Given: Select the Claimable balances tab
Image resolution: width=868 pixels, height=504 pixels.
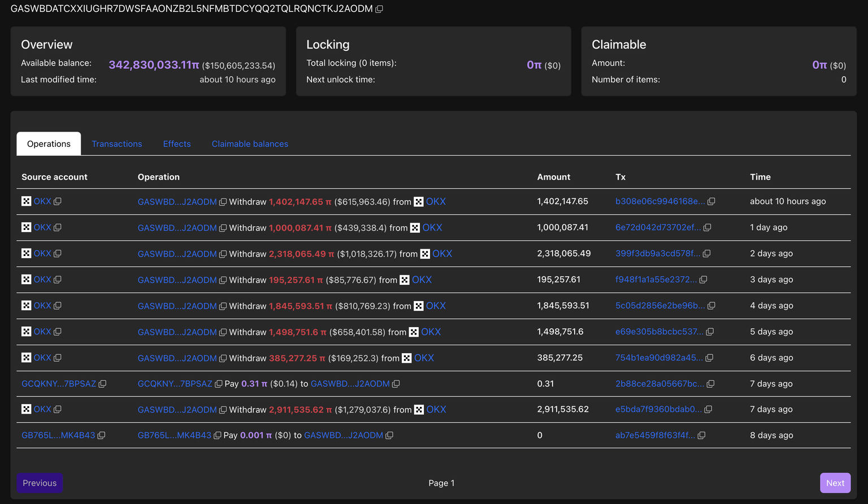Looking at the screenshot, I should [x=250, y=144].
